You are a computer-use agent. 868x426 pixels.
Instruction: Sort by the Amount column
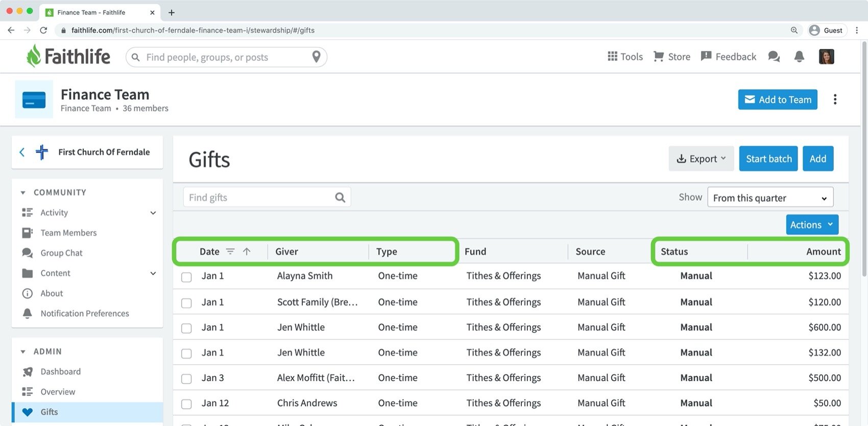pos(823,251)
